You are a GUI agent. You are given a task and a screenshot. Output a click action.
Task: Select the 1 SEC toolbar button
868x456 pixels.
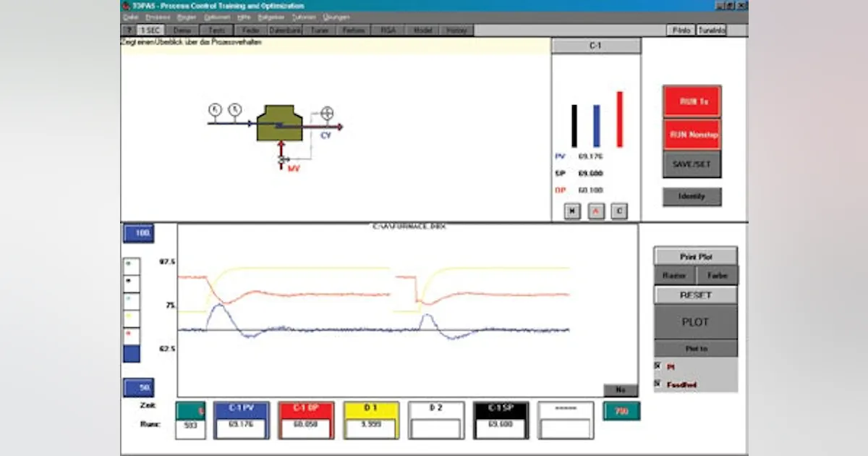point(150,30)
